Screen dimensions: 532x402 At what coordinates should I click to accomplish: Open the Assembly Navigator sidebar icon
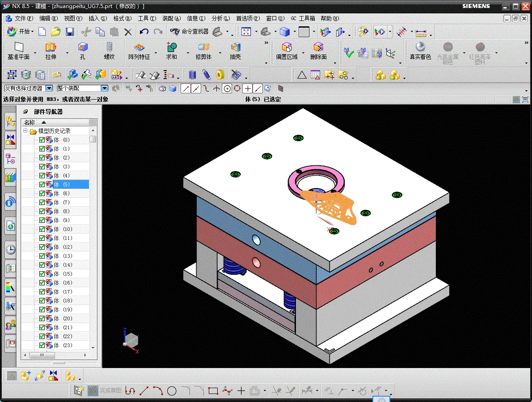(11, 121)
